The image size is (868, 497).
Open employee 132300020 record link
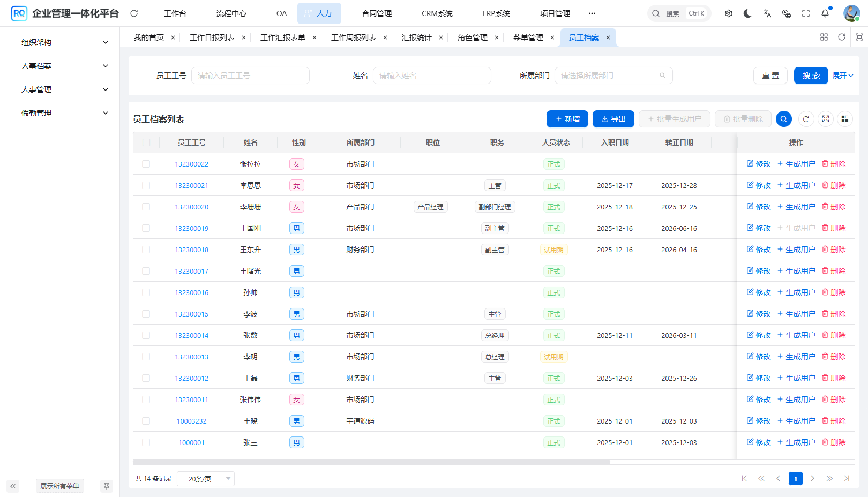(192, 207)
